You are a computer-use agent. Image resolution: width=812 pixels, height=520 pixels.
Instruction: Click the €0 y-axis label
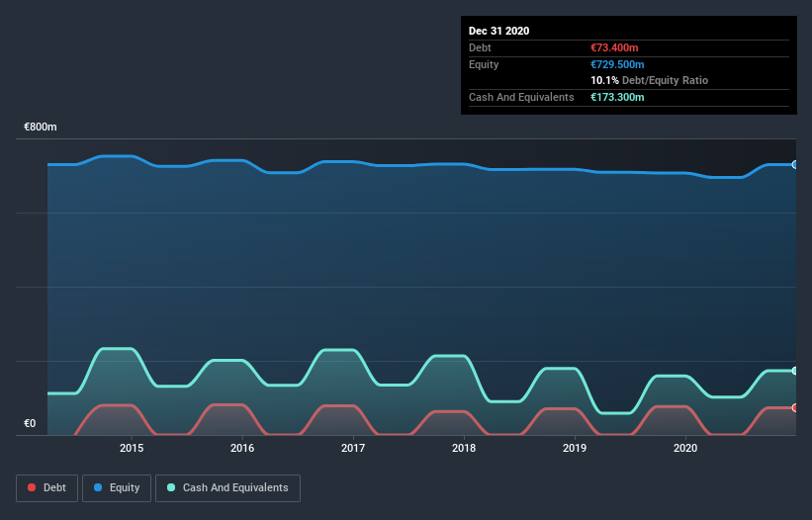click(x=30, y=423)
